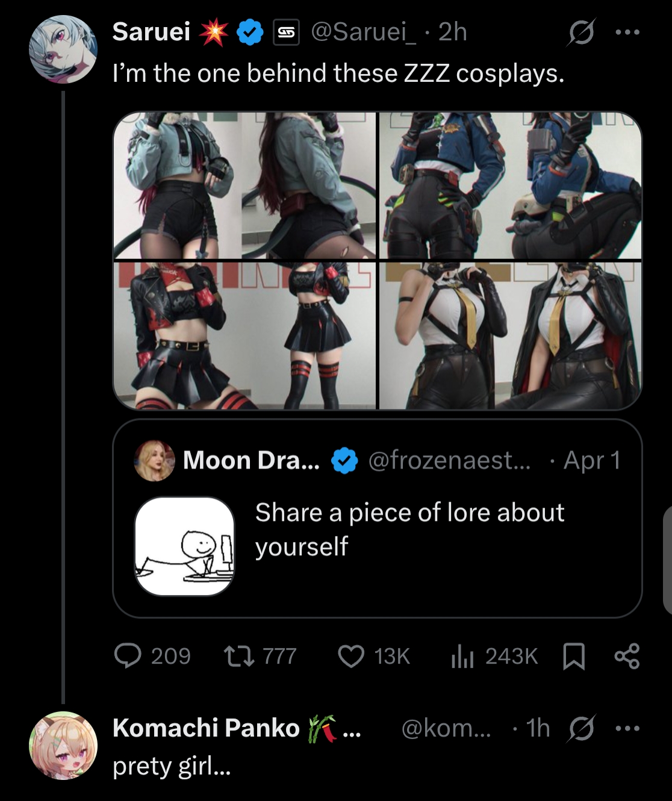Open the Grok icon on Komachi Panko's reply
This screenshot has height=801, width=672.
point(581,728)
